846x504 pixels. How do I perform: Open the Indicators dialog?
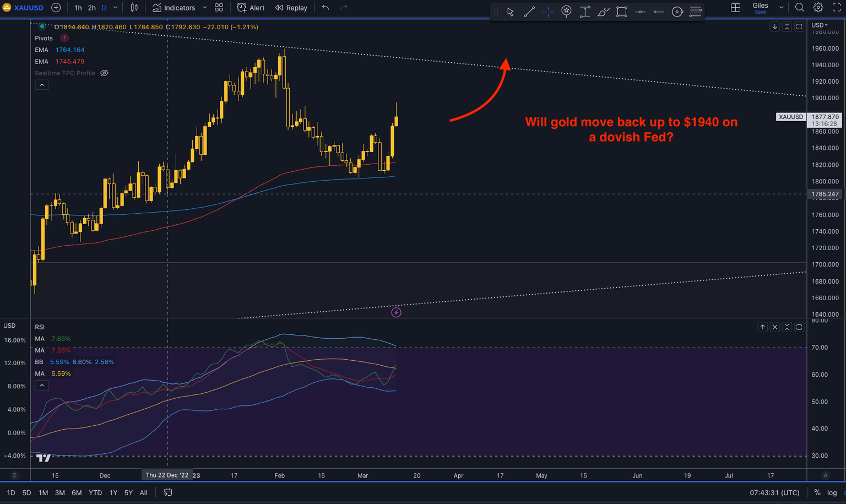pyautogui.click(x=174, y=8)
